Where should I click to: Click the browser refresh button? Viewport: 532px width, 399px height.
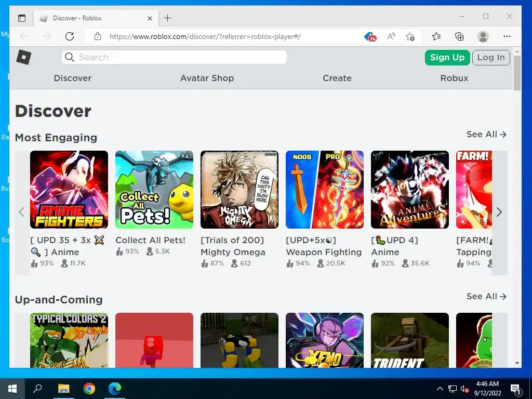tap(70, 36)
